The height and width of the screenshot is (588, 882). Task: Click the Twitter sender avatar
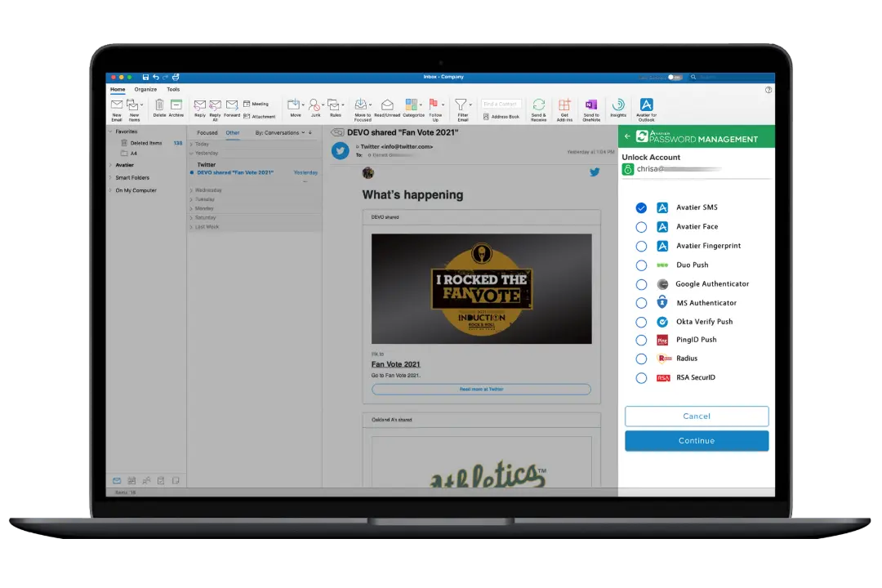pyautogui.click(x=340, y=151)
